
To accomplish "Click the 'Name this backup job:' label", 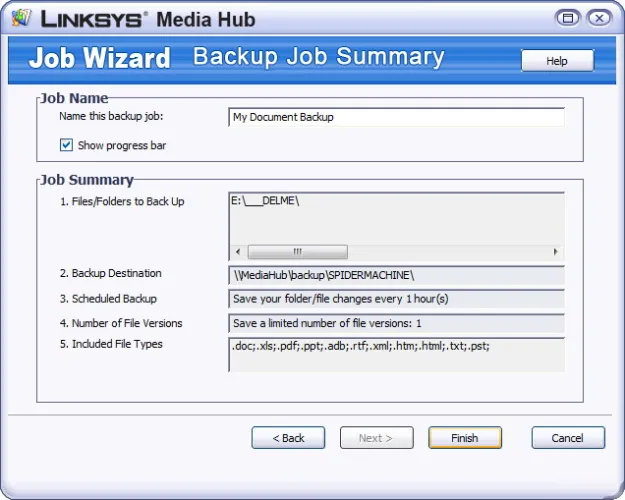I will 111,116.
